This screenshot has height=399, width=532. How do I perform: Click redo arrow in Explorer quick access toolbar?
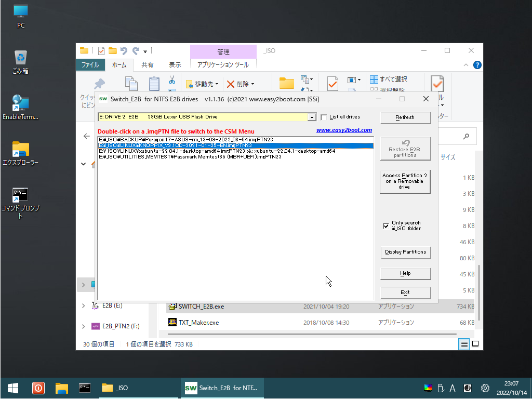coord(136,51)
